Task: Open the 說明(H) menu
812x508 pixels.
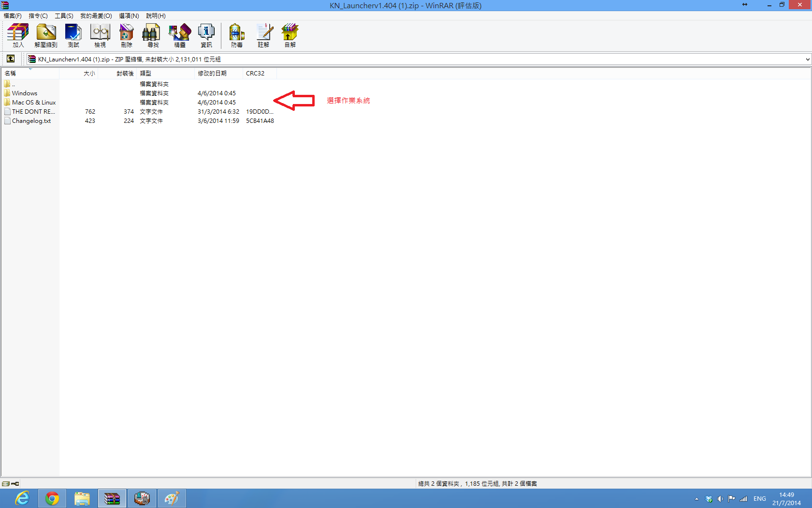Action: (x=156, y=16)
